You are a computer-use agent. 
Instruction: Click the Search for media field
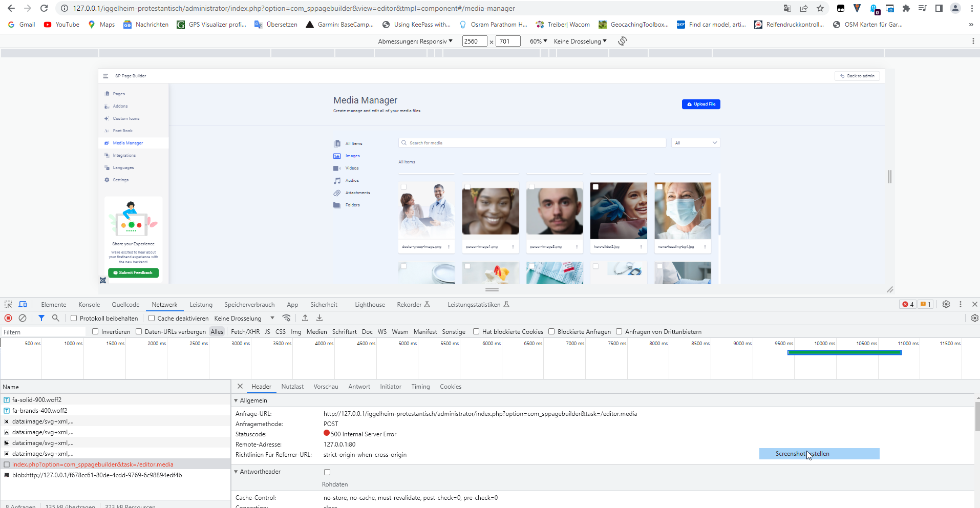pyautogui.click(x=532, y=143)
